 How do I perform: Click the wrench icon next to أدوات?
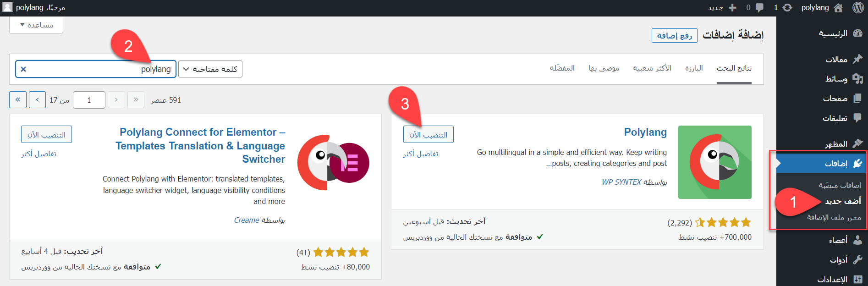(x=858, y=259)
